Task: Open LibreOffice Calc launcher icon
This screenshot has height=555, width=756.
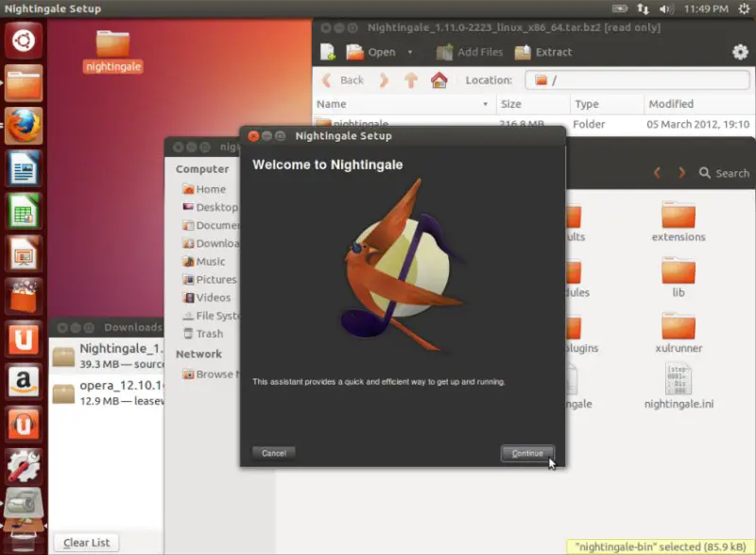Action: 24,211
